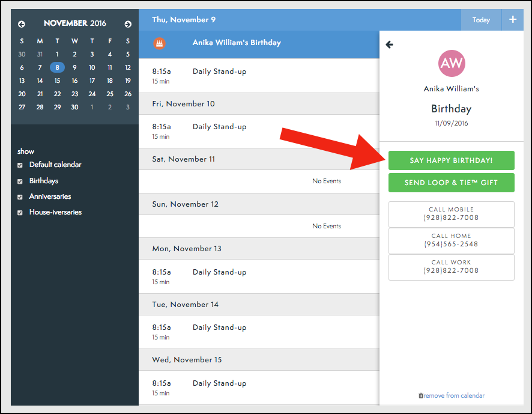The width and height of the screenshot is (532, 414).
Task: Click the back arrow in details panel
Action: 390,44
